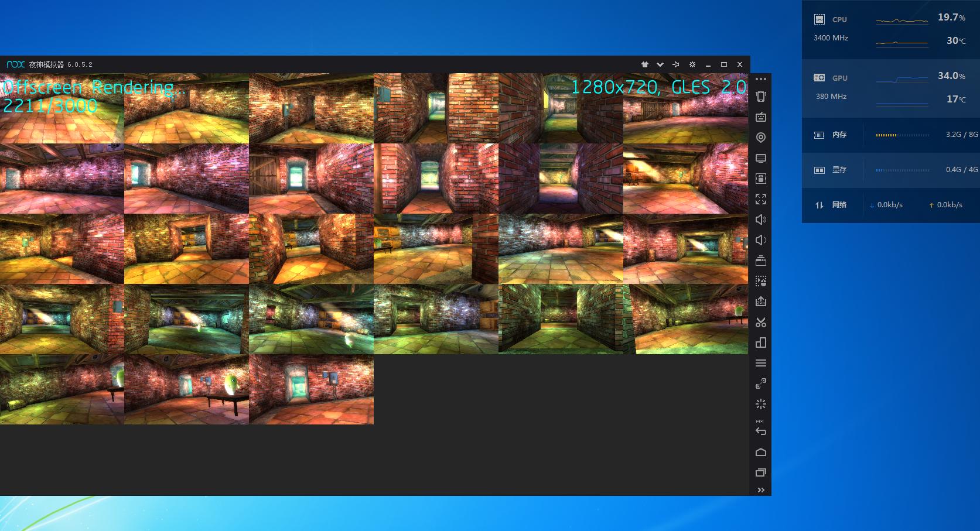Open the three-line menu icon in sidebar
The height and width of the screenshot is (531, 980).
(x=760, y=363)
